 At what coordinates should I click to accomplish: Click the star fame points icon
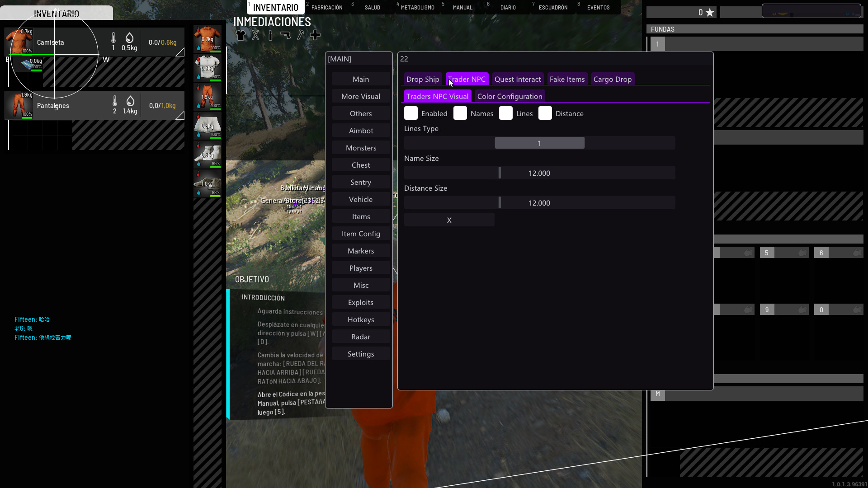[x=710, y=13]
